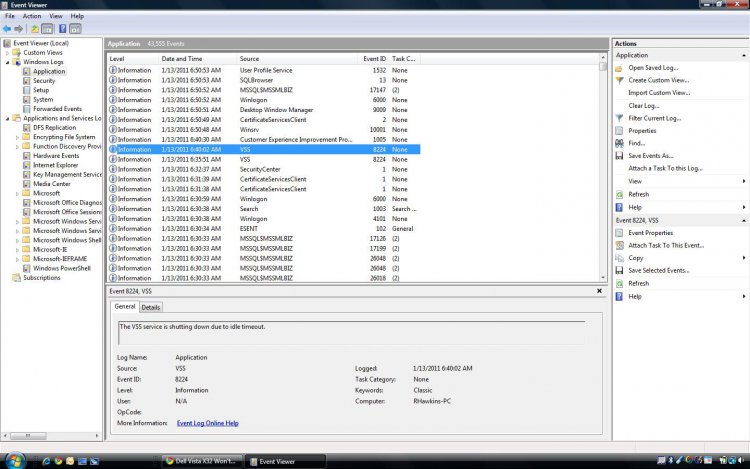This screenshot has width=750, height=469.
Task: Select the System log in tree
Action: coord(43,99)
